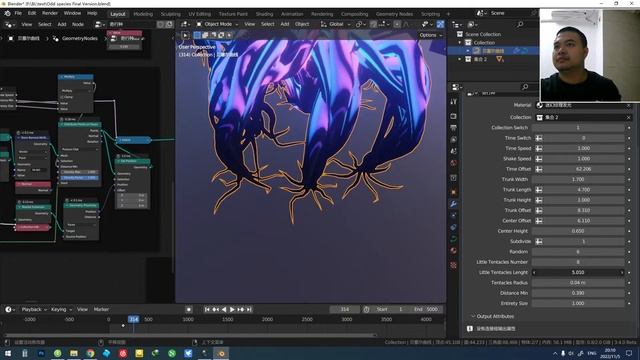Toggle Time Offset attribute input icon

[x=539, y=169]
